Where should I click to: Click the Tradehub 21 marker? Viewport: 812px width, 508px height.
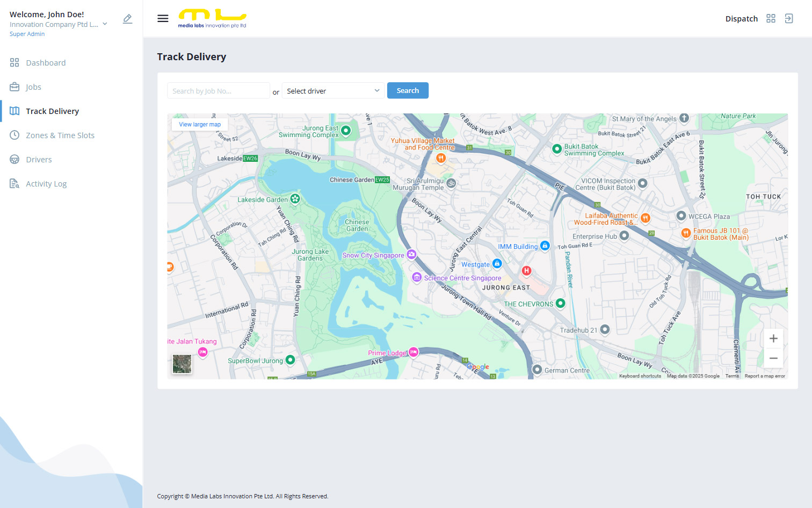click(x=605, y=329)
